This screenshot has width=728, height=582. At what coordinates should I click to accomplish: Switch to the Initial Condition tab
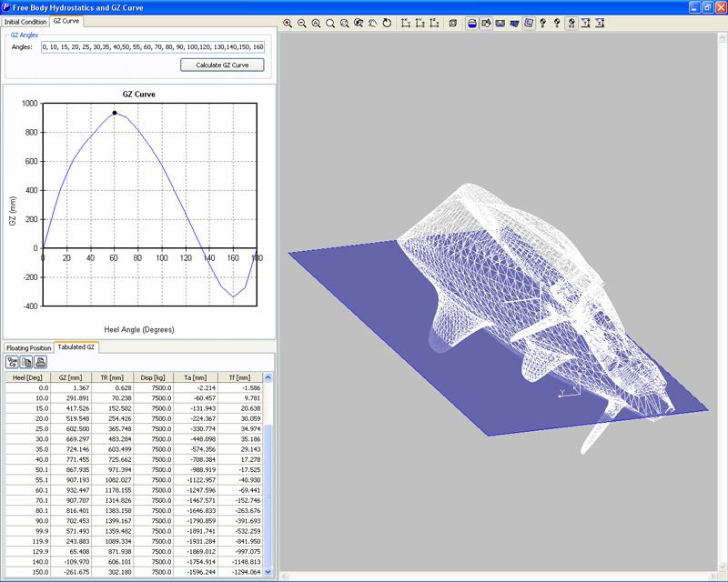coord(25,20)
